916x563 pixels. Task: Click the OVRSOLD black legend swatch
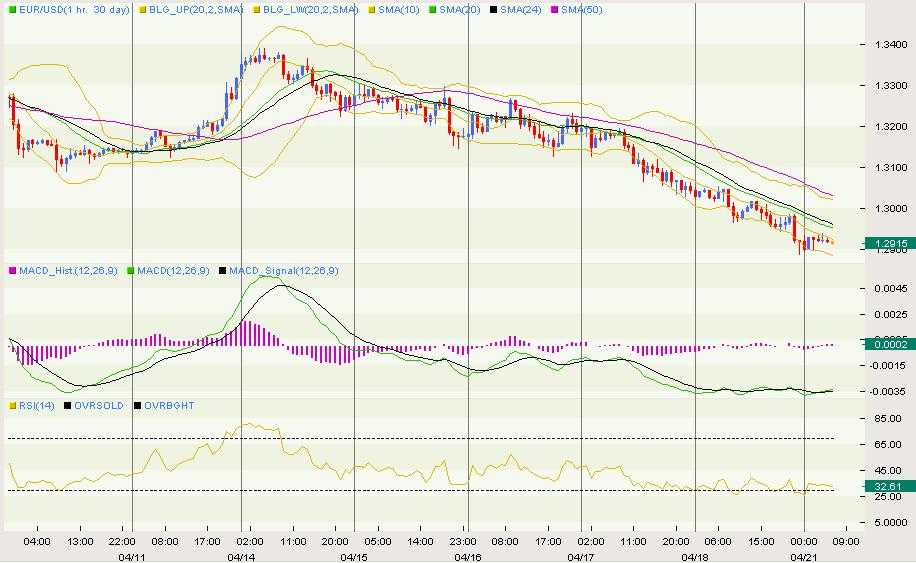[x=68, y=405]
